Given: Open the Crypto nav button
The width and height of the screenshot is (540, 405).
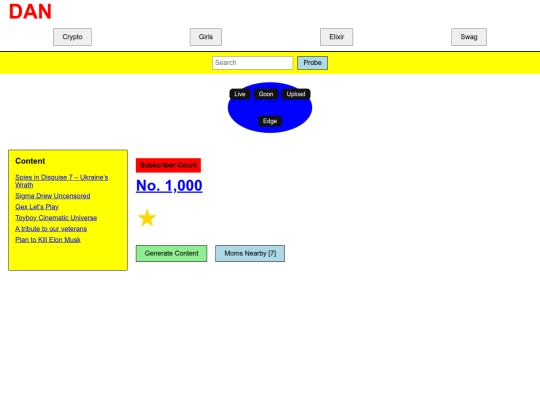Looking at the screenshot, I should (72, 37).
